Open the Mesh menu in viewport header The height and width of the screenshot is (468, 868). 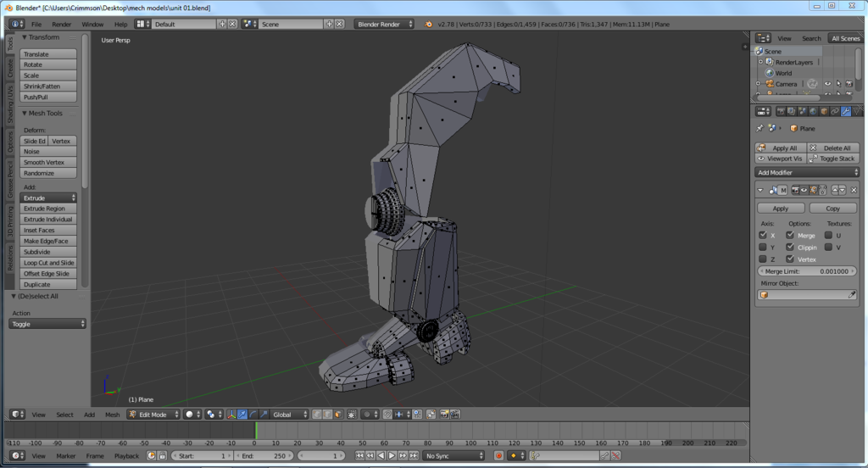pyautogui.click(x=112, y=415)
